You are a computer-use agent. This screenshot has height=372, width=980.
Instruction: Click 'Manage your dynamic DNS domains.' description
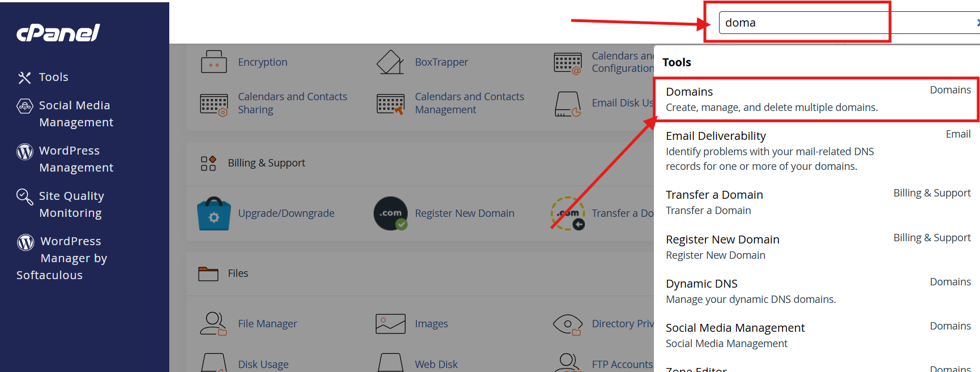pos(751,300)
